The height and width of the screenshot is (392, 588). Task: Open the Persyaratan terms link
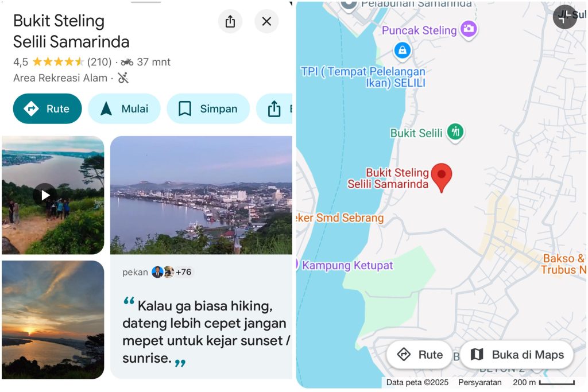pyautogui.click(x=479, y=382)
